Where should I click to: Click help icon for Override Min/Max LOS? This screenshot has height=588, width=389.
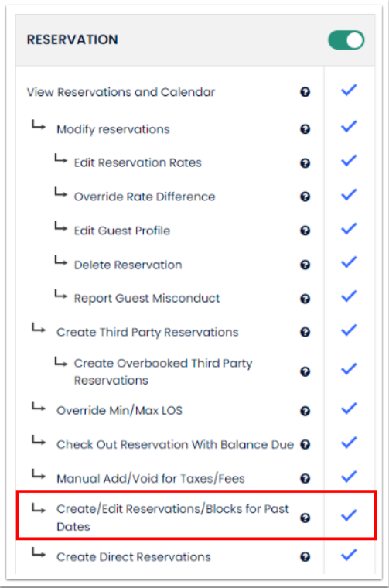[x=305, y=411]
